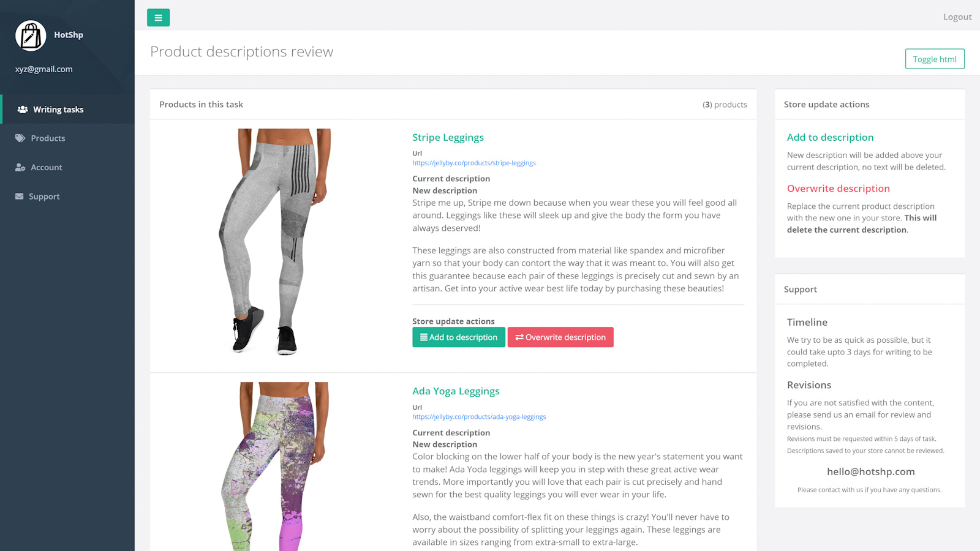Click the Products tags icon
Image resolution: width=980 pixels, height=551 pixels.
pyautogui.click(x=20, y=138)
